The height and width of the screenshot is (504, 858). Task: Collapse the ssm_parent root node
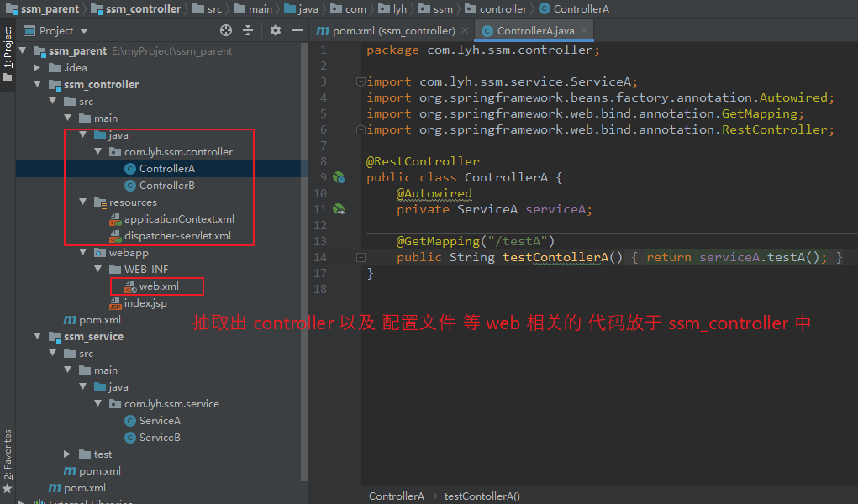pyautogui.click(x=23, y=50)
